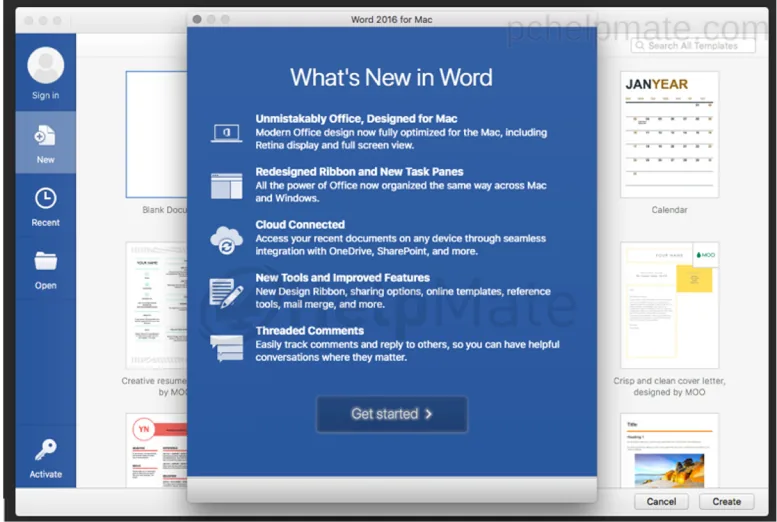
Task: Click the document pencil icon beside New Tools
Action: tap(226, 293)
